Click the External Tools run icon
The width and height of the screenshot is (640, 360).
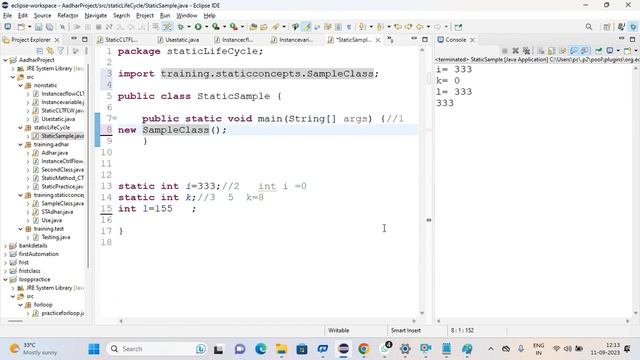tap(234, 27)
